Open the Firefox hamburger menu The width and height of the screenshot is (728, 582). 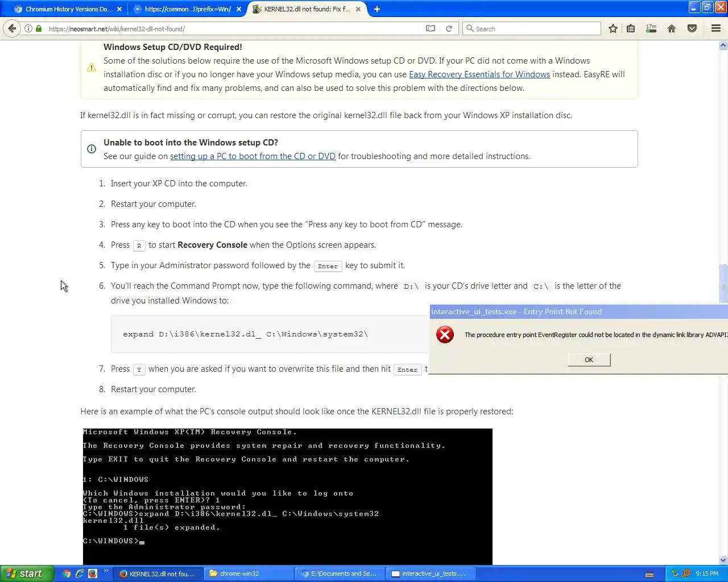click(716, 28)
